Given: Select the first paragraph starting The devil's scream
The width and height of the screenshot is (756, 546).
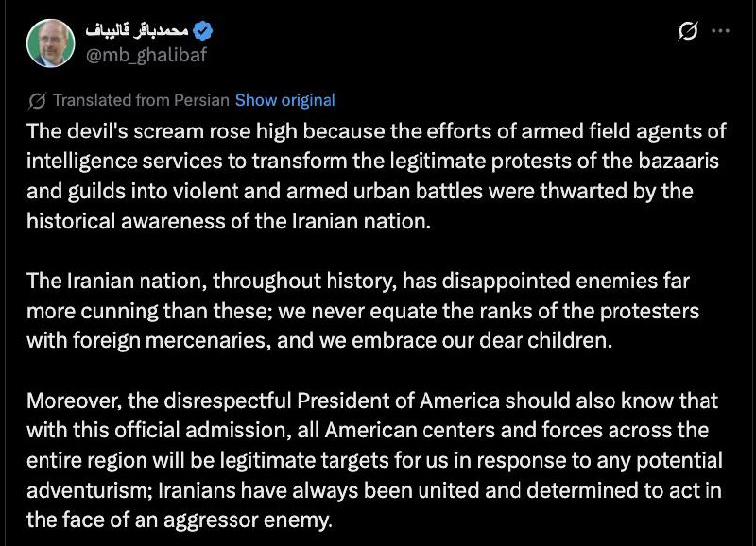Looking at the screenshot, I should pos(376,176).
